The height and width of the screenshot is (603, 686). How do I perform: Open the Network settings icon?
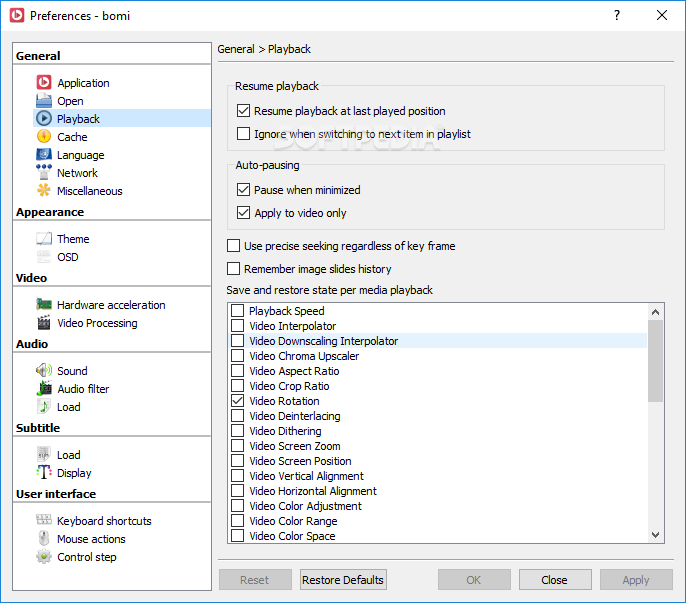coord(44,172)
